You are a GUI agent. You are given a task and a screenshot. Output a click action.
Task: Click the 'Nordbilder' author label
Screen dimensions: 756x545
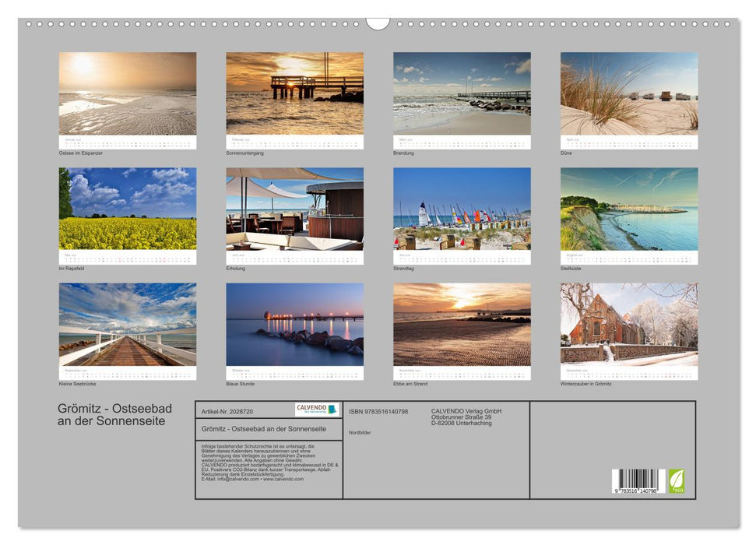[x=361, y=431]
